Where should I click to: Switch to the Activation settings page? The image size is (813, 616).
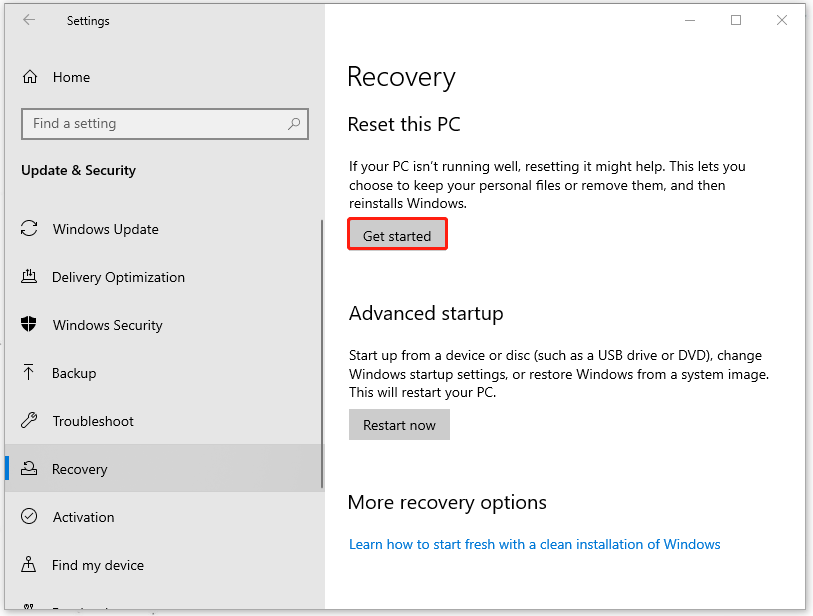point(83,517)
